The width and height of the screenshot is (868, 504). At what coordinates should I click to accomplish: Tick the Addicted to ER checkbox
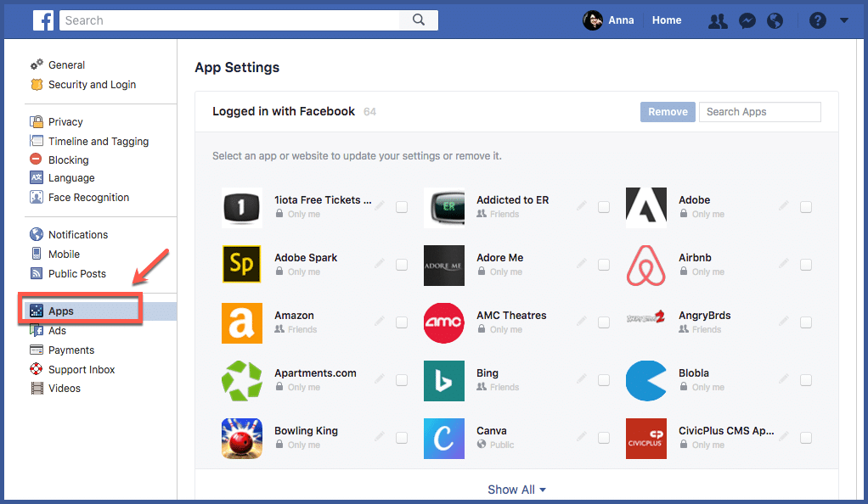(x=604, y=207)
